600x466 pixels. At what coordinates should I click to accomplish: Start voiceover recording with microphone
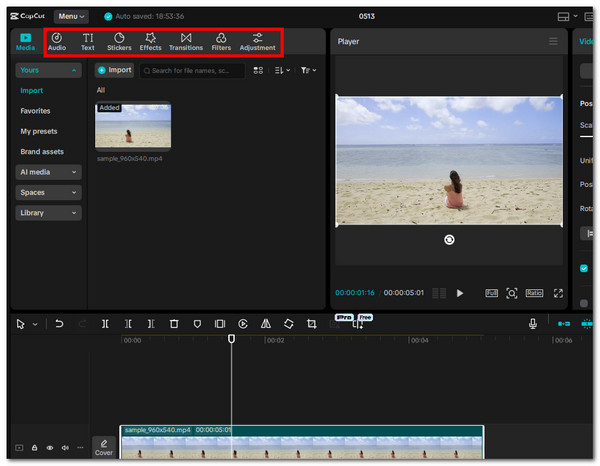pos(533,324)
